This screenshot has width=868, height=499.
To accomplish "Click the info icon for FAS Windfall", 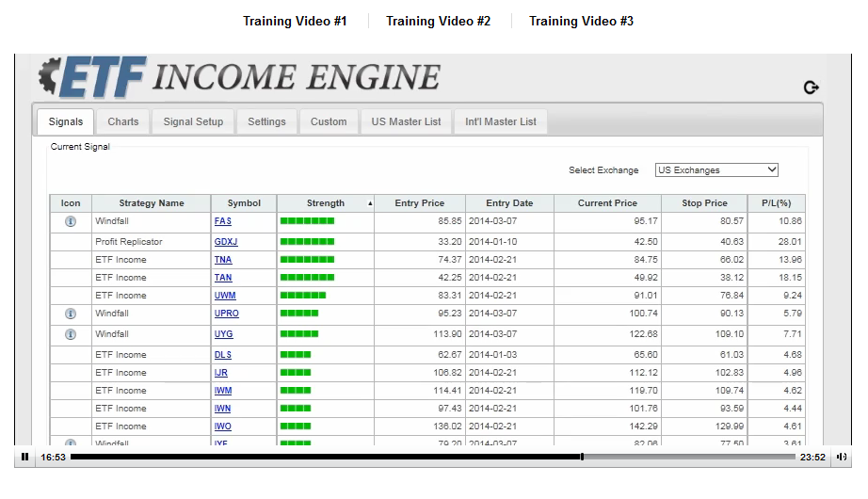I will [71, 221].
